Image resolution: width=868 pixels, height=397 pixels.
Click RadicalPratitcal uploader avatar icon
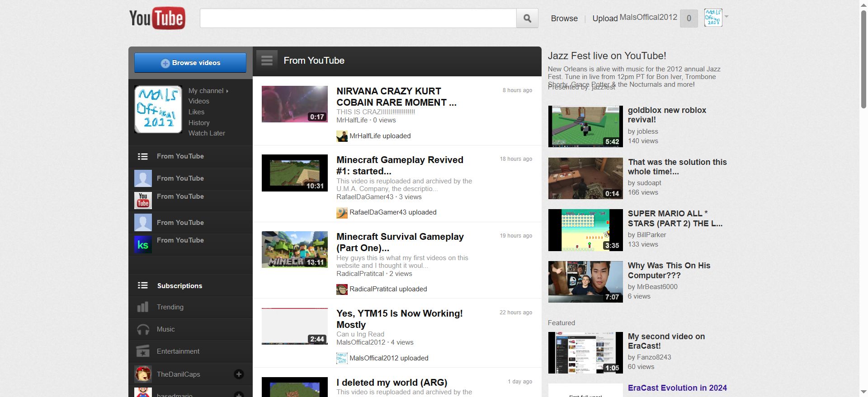[x=342, y=289]
